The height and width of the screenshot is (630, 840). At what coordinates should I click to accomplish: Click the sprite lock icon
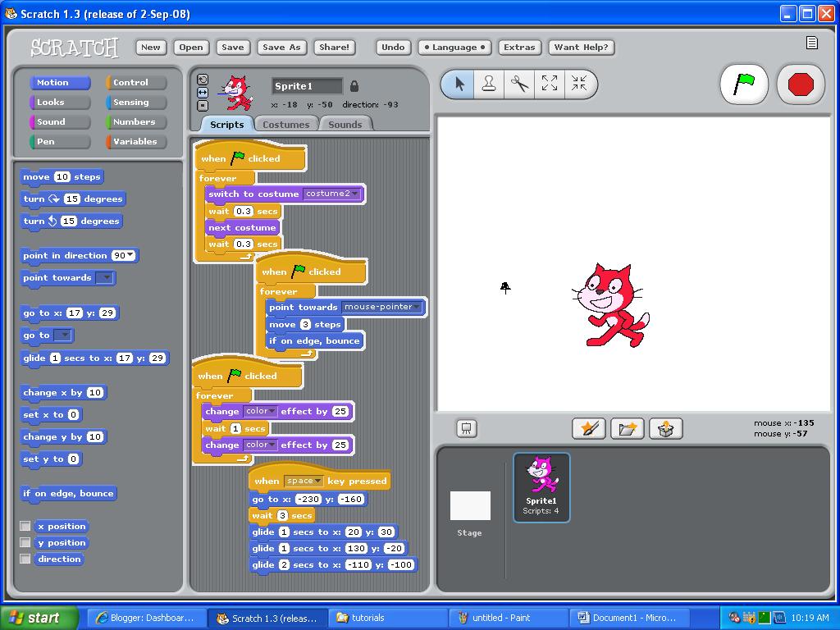[354, 85]
